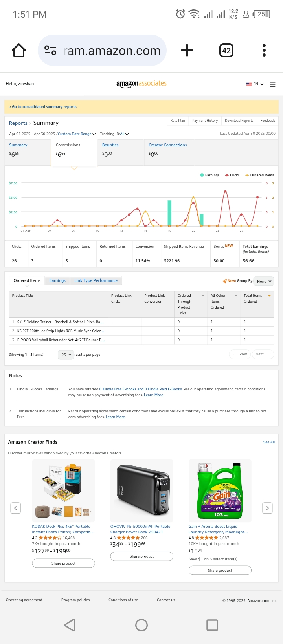This screenshot has height=644, width=283.
Task: Click See All in Amazon Creator Finds
Action: point(269,442)
